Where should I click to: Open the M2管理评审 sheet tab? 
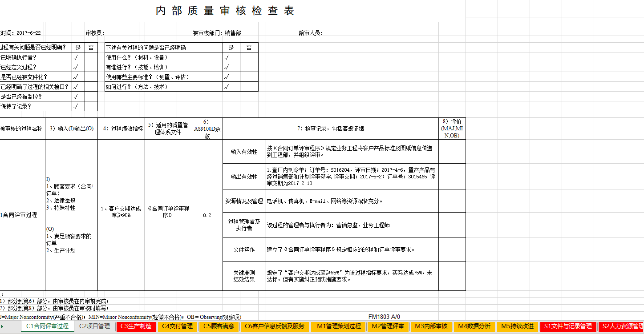pyautogui.click(x=388, y=326)
